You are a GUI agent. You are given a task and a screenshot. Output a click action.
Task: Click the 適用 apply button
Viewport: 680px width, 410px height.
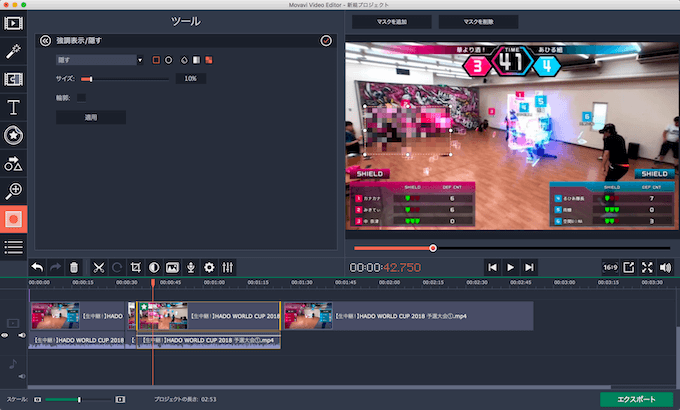91,117
